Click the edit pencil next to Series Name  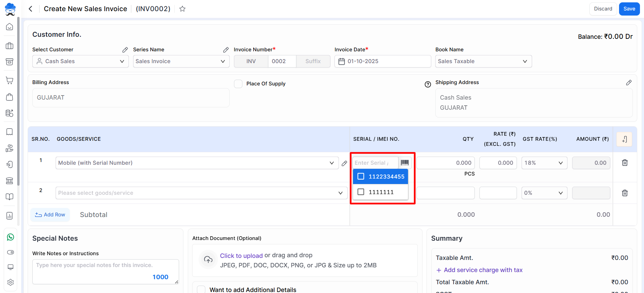[x=226, y=50]
